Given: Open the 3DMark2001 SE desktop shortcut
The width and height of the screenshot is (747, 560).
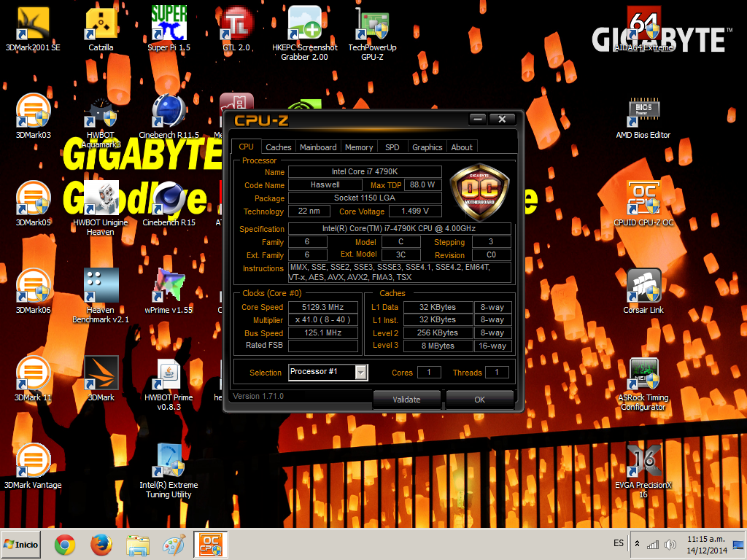Looking at the screenshot, I should (33, 28).
